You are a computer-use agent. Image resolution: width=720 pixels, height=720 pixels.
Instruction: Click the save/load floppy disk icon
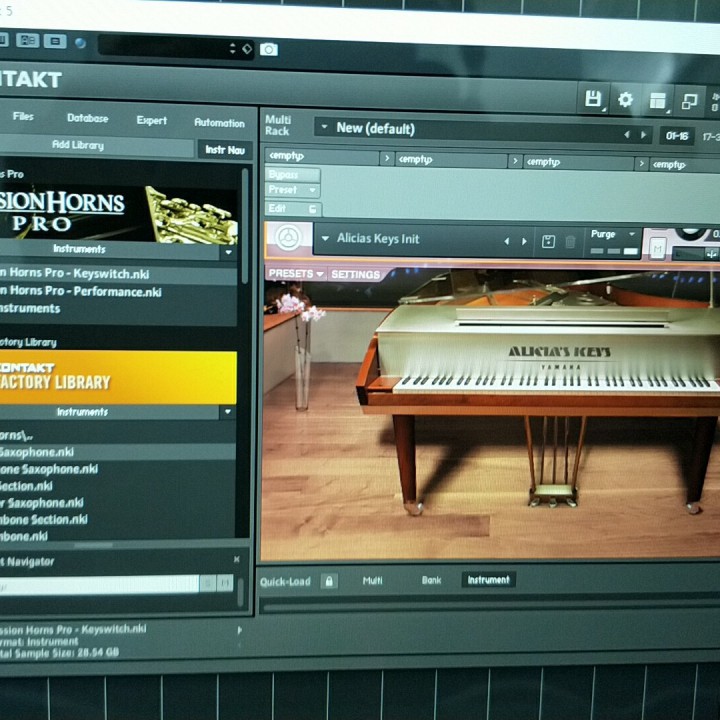point(593,98)
